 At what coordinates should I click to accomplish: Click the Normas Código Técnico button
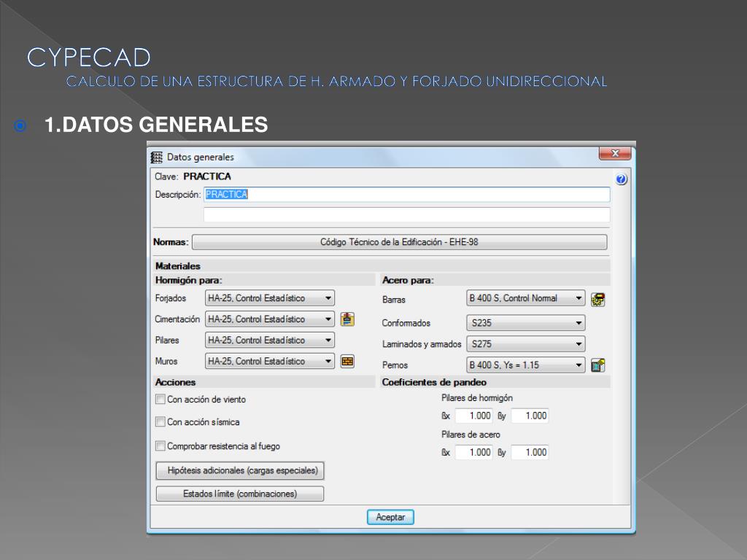399,242
